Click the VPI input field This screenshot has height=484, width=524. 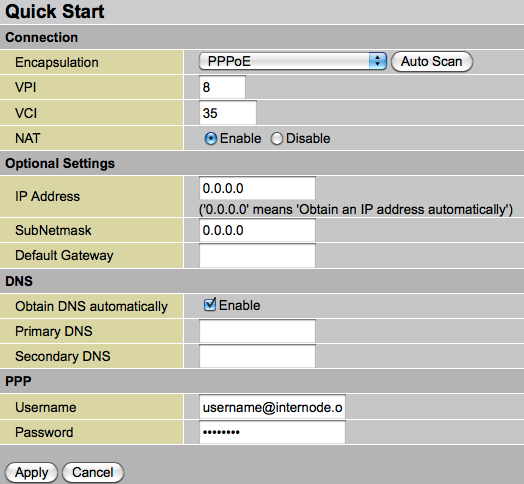point(222,87)
